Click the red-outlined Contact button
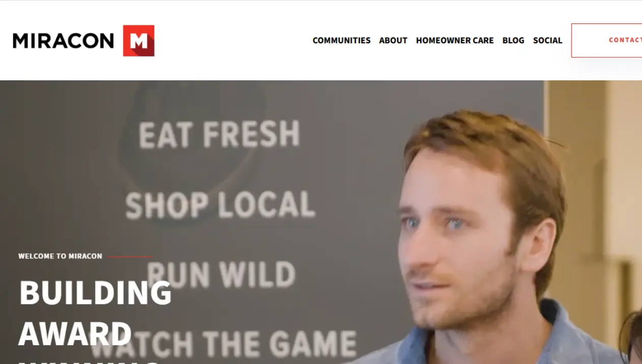 (x=607, y=40)
